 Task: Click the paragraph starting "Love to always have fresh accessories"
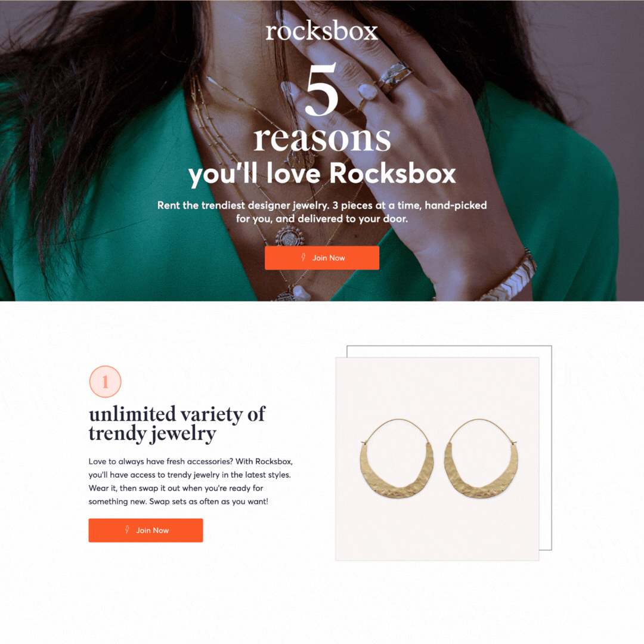tap(191, 481)
